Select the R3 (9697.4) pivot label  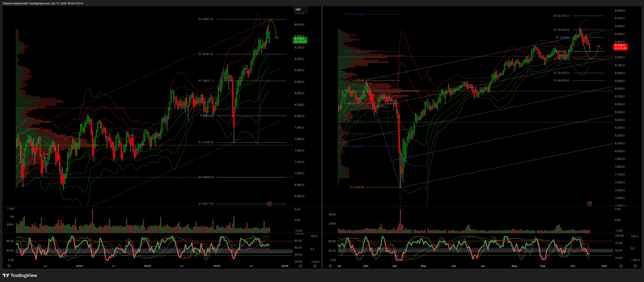(x=206, y=19)
